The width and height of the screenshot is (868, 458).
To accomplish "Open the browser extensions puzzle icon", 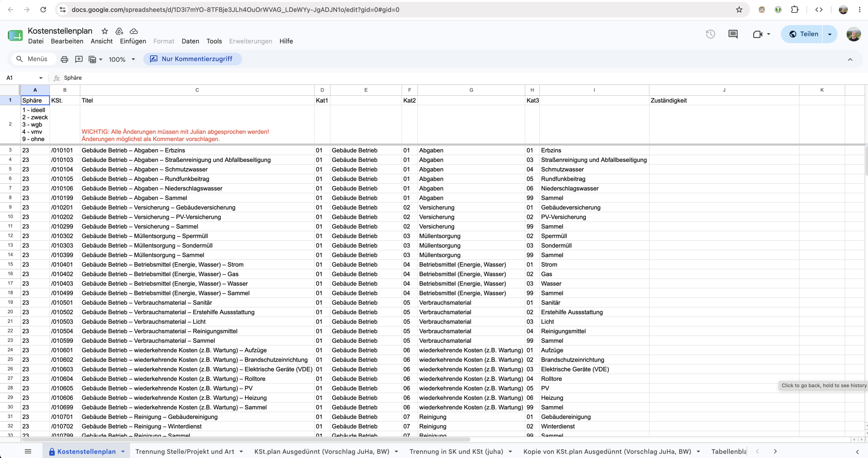I will (795, 10).
